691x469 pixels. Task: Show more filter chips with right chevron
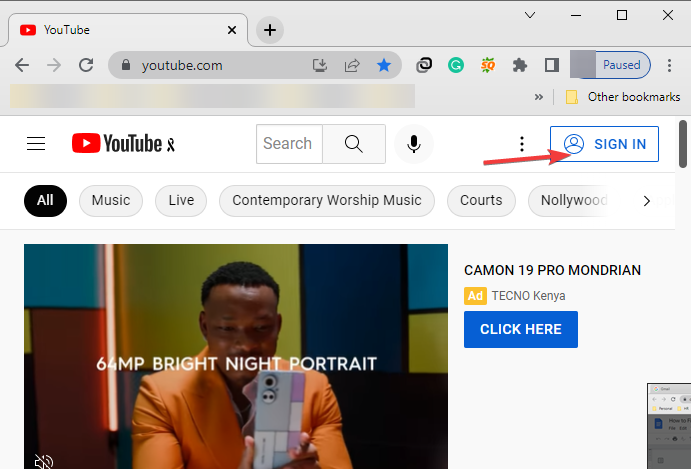click(x=646, y=201)
